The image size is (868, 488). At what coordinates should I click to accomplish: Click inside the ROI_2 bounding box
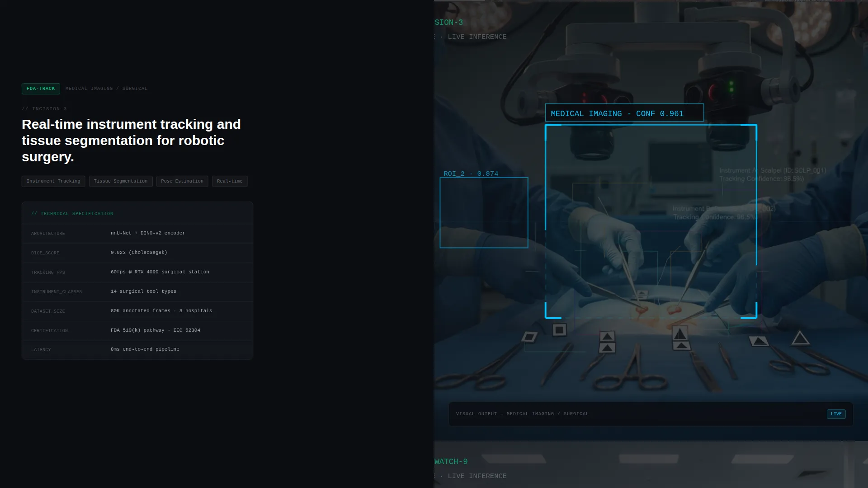[484, 213]
